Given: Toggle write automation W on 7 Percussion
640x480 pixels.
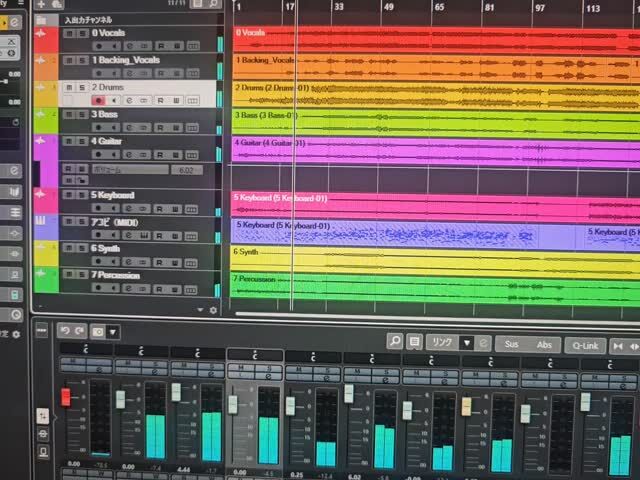Looking at the screenshot, I should click(x=174, y=289).
